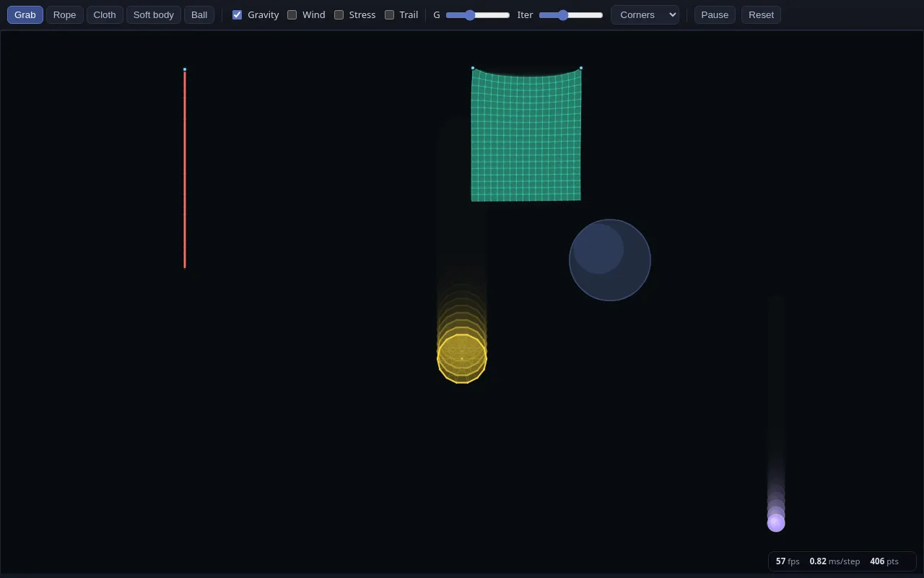
Task: Enable the Trail checkbox
Action: (389, 14)
